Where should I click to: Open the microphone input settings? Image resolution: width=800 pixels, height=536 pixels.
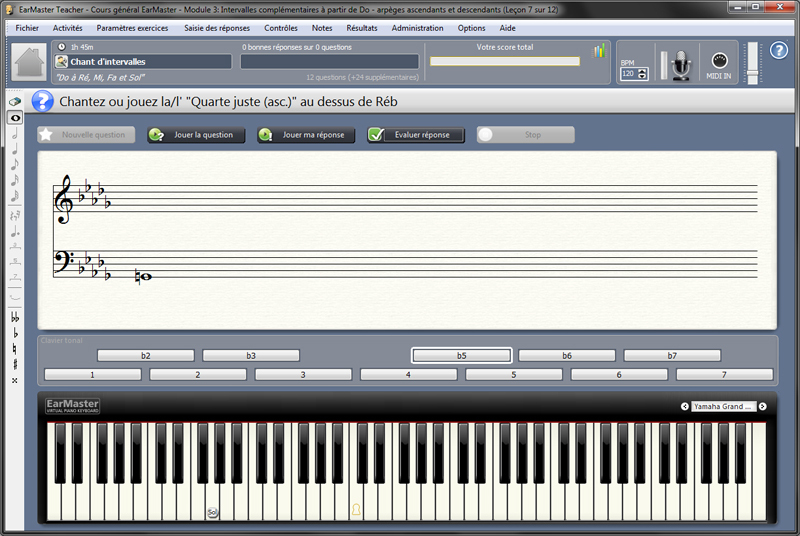click(681, 65)
